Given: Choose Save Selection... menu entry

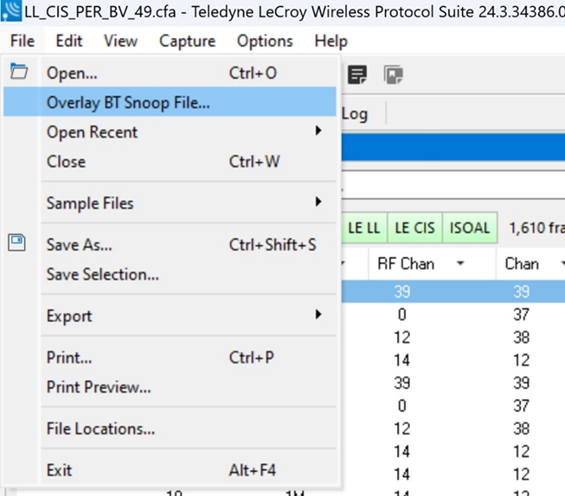Looking at the screenshot, I should pyautogui.click(x=170, y=274).
